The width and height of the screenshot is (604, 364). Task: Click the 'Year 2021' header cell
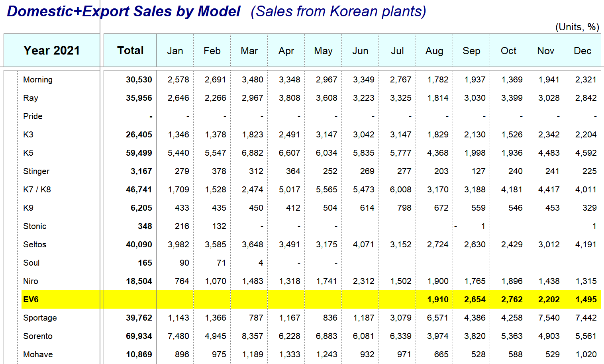[x=51, y=51]
